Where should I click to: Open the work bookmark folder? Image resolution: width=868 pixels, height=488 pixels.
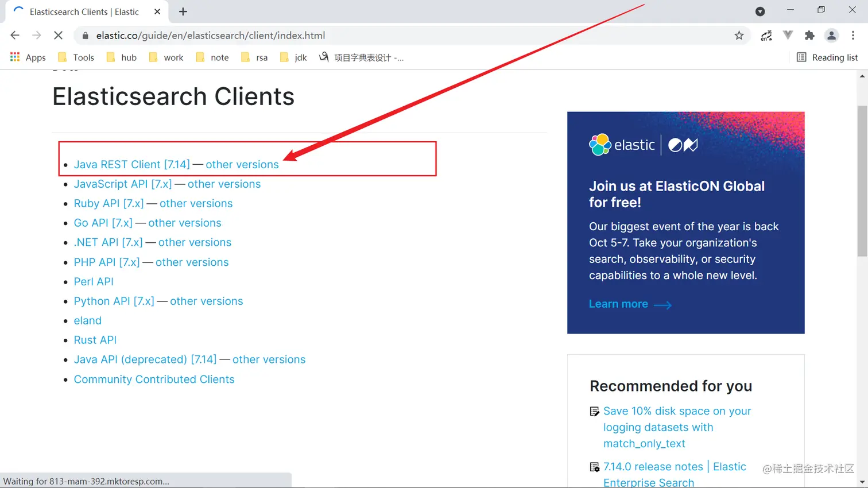point(166,57)
